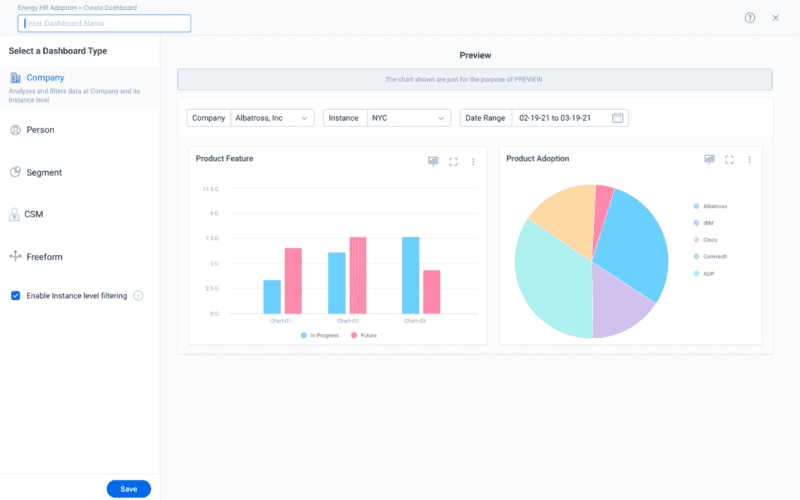Expand Product Feature chart to fullscreen
The image size is (800, 500).
[x=453, y=160]
